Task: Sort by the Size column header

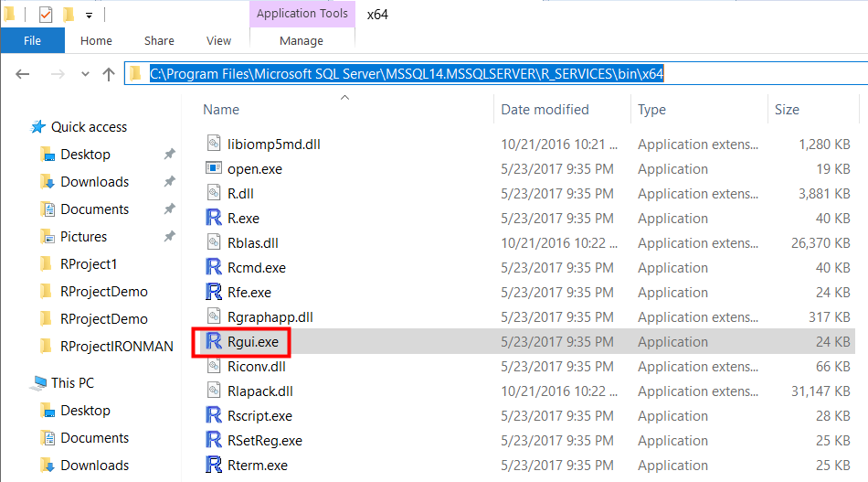Action: 787,110
